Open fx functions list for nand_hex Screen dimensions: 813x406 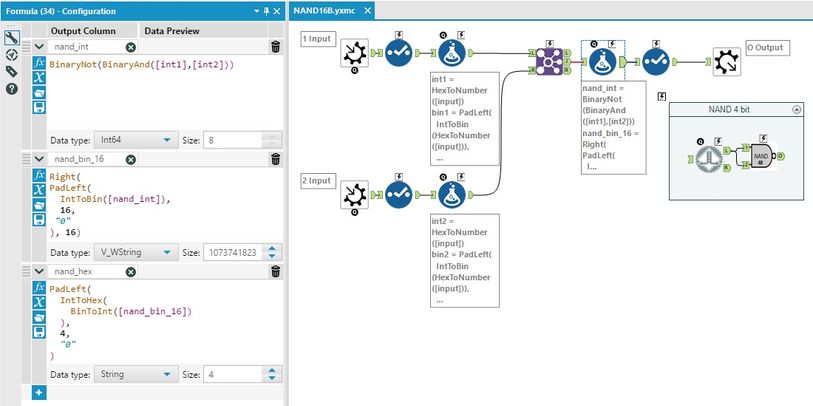[39, 287]
